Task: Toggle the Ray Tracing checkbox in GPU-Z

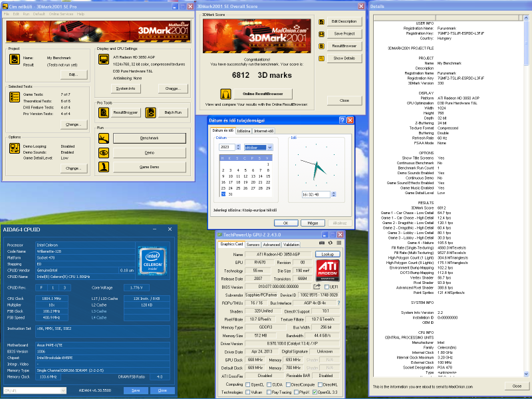Action: tap(269, 392)
